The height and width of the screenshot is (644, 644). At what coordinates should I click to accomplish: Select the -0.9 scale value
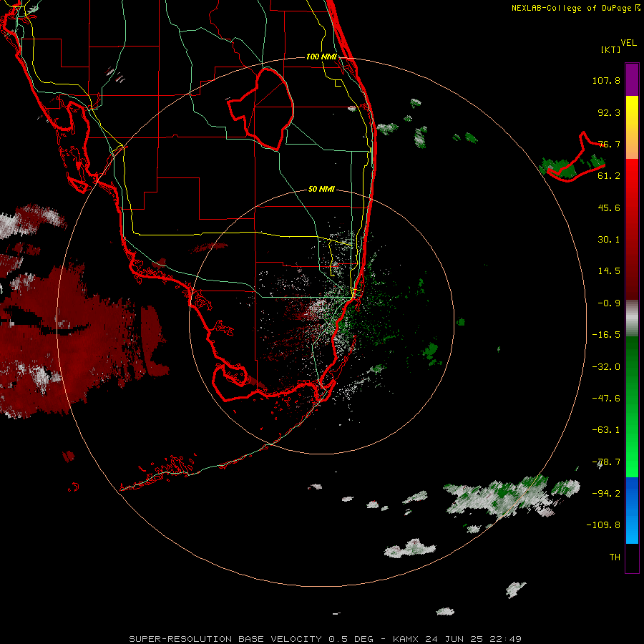609,303
